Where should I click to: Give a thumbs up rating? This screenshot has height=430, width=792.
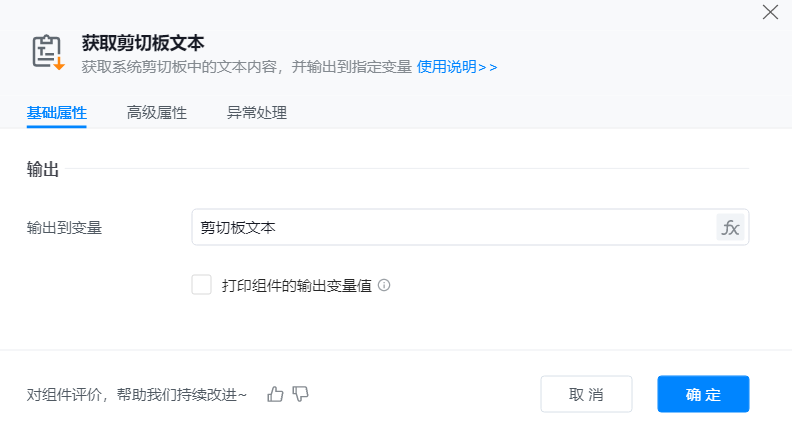[x=276, y=394]
